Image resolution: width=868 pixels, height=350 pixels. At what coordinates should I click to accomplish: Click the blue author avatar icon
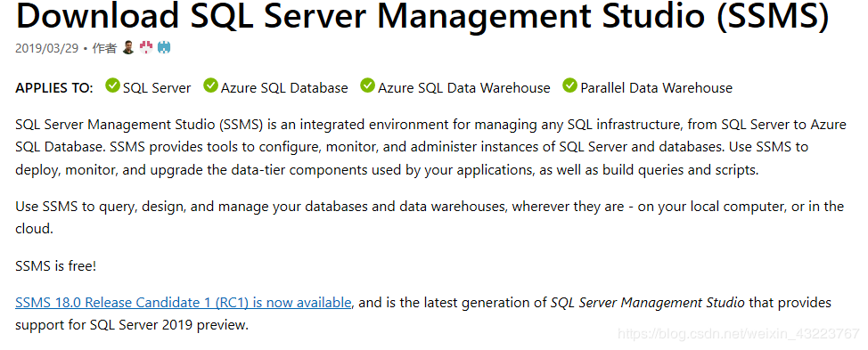164,47
